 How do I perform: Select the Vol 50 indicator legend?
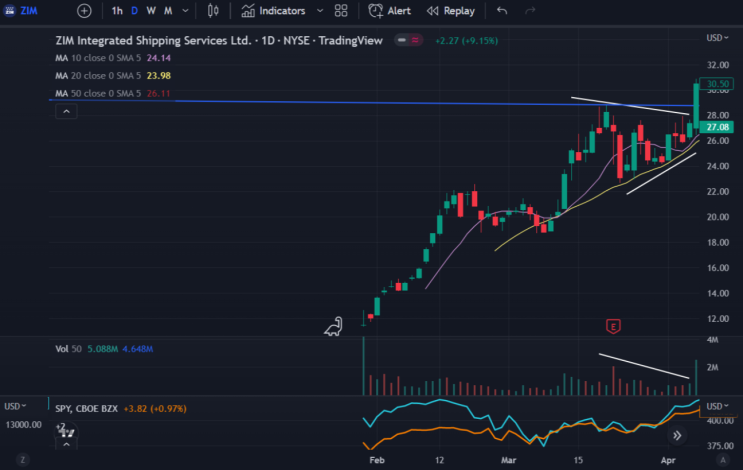click(104, 349)
